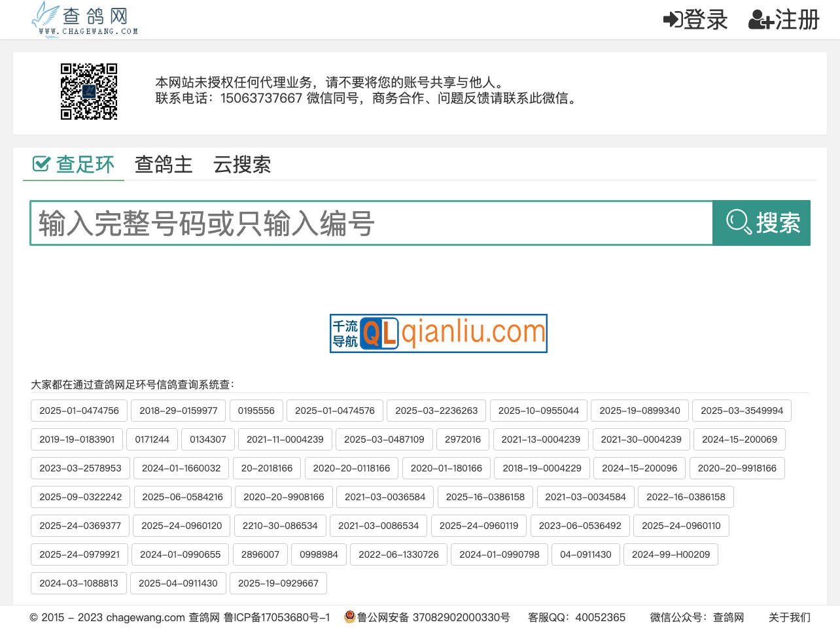Open the 关于我们 footer link
This screenshot has height=629, width=840.
[789, 617]
